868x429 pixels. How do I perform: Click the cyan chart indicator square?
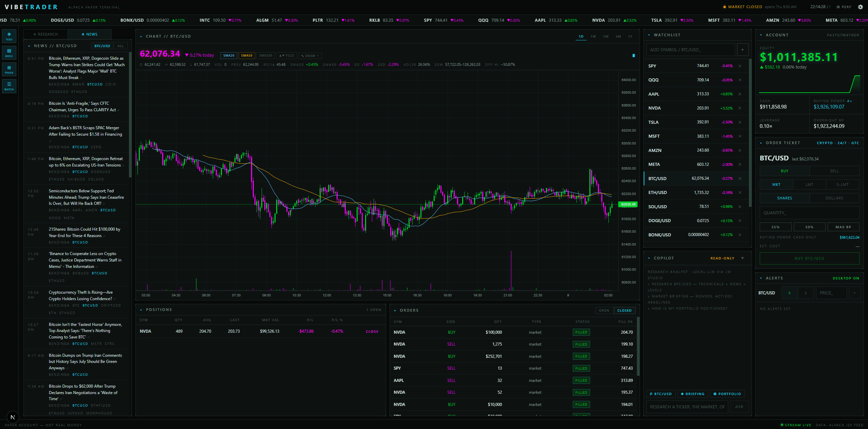[633, 55]
